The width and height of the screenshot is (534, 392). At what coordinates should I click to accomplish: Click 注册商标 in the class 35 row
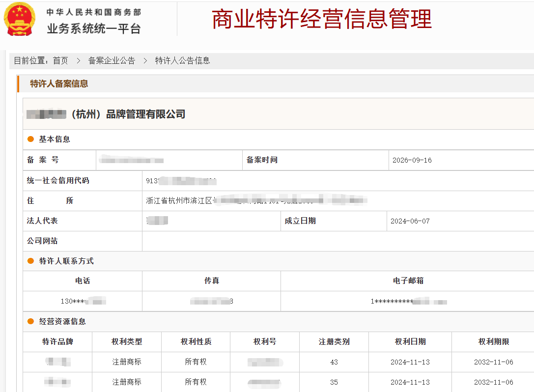tap(127, 382)
